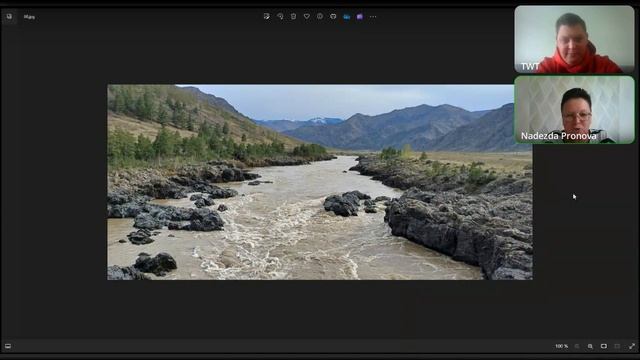
Task: Select the TWT participant video tile
Action: coord(574,40)
